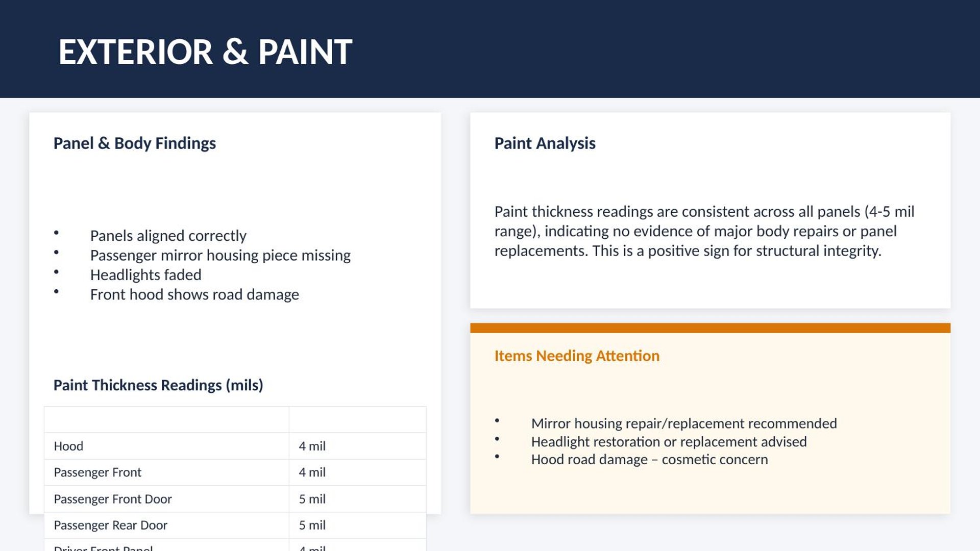Select the Panel & Body Findings heading
The height and width of the screenshot is (551, 980).
click(x=135, y=143)
